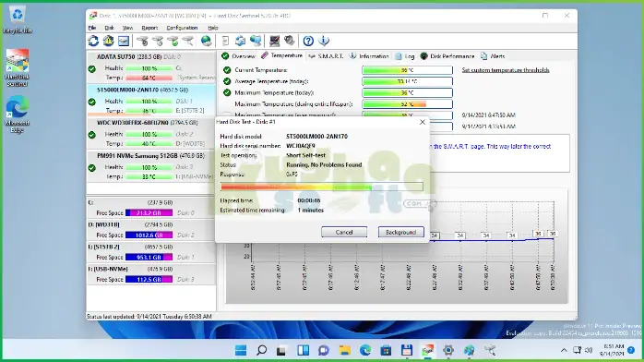Select the WDC WD30EFRX disk entry
Screen dimensions: 644x362
(150, 134)
